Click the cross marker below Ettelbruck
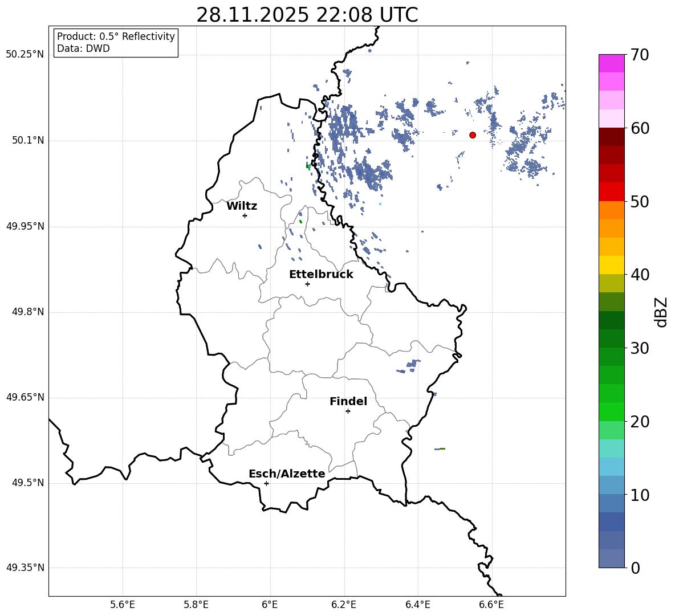 coord(307,284)
